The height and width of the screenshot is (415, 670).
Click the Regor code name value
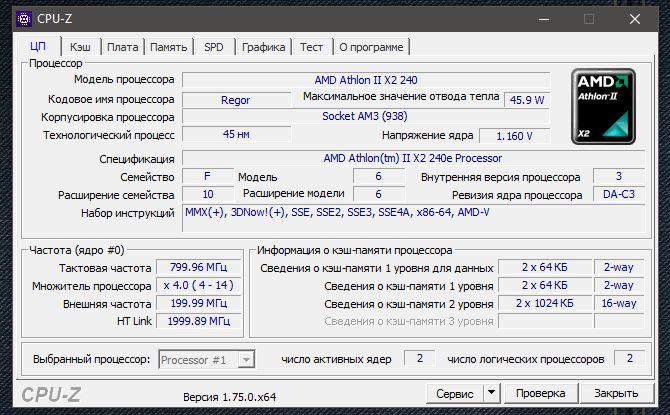point(236,100)
